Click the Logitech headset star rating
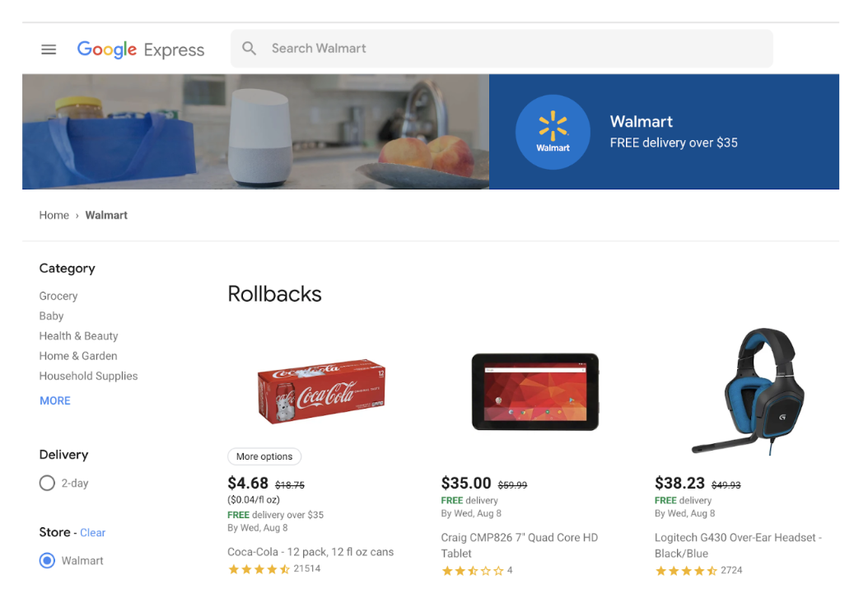The image size is (868, 613). (685, 569)
